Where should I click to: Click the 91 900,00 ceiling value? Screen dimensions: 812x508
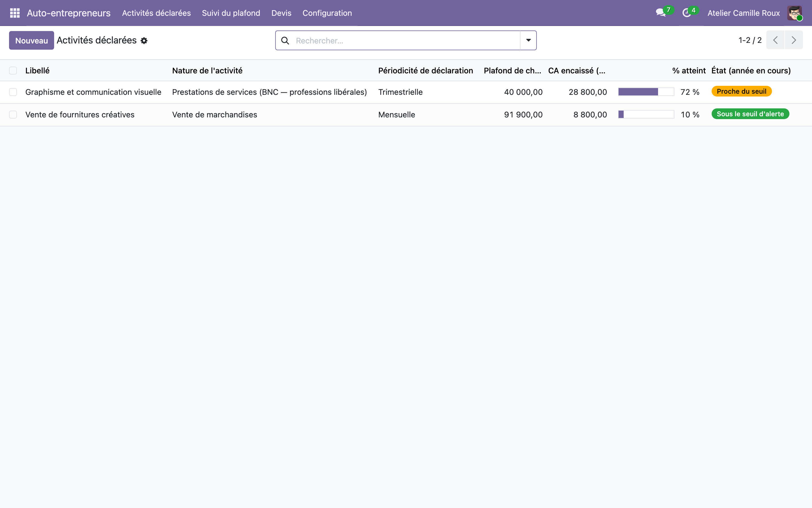523,115
